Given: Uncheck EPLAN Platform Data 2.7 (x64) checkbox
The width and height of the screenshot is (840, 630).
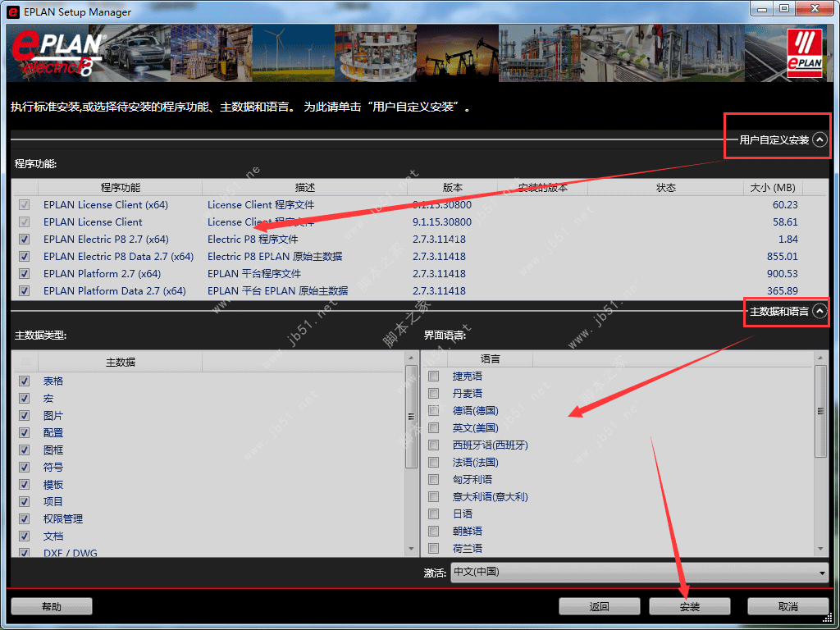Looking at the screenshot, I should coord(24,291).
